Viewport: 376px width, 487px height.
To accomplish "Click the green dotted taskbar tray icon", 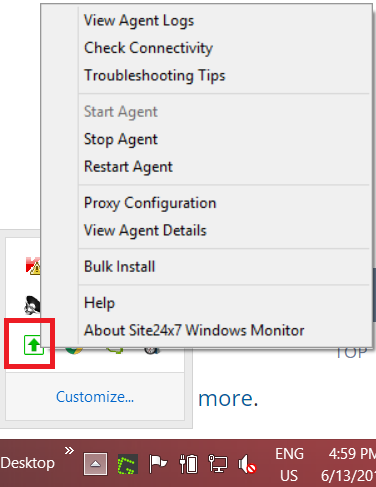I will (128, 464).
